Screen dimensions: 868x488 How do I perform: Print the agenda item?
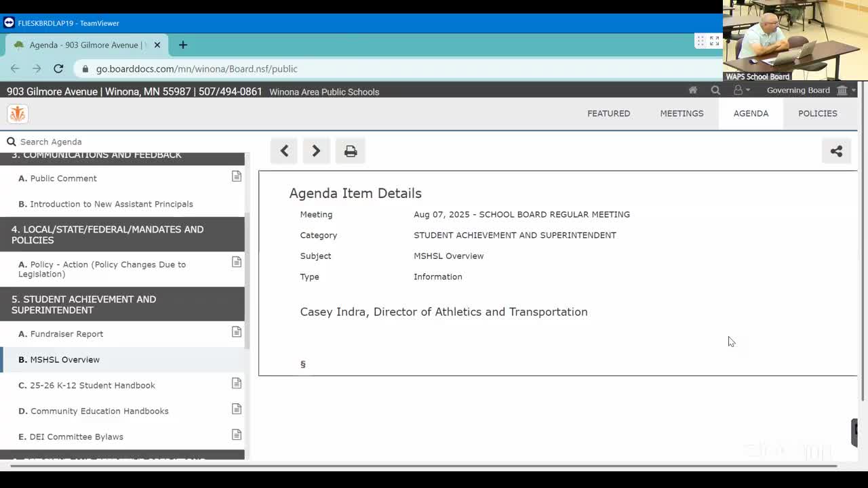(x=351, y=151)
